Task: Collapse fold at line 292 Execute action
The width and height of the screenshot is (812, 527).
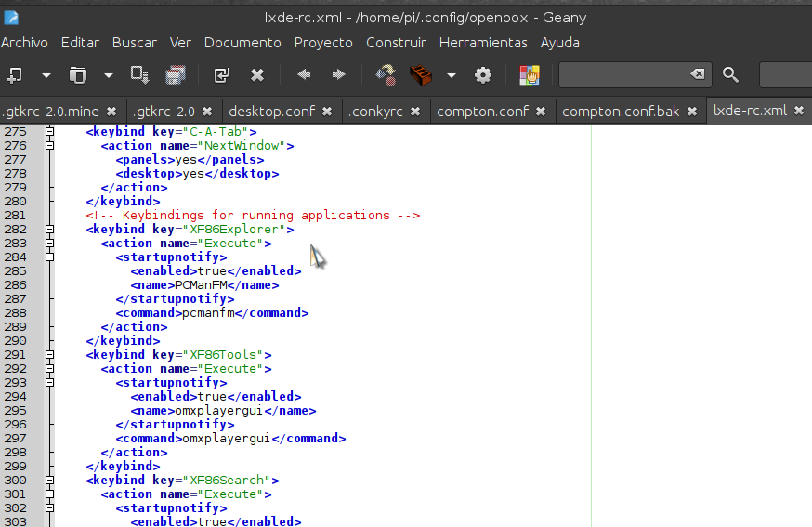Action: 50,368
